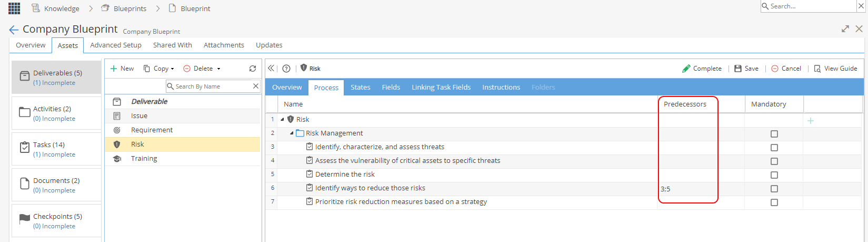
Task: Tick Mandatory checkbox for Risk Management
Action: click(x=774, y=134)
